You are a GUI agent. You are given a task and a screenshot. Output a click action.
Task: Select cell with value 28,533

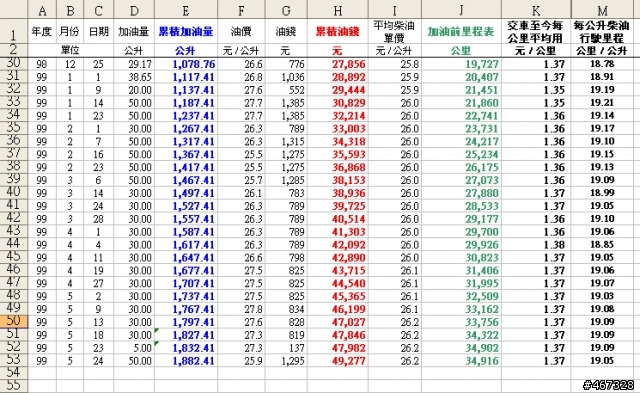(461, 206)
